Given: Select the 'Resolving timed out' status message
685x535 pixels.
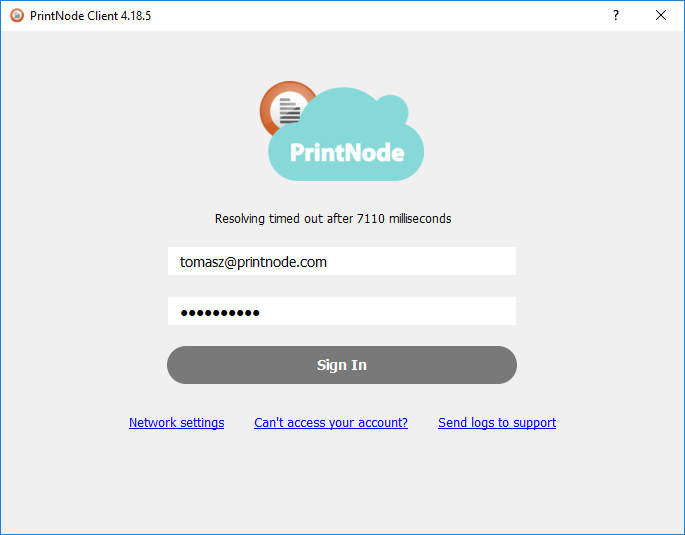Looking at the screenshot, I should point(333,218).
